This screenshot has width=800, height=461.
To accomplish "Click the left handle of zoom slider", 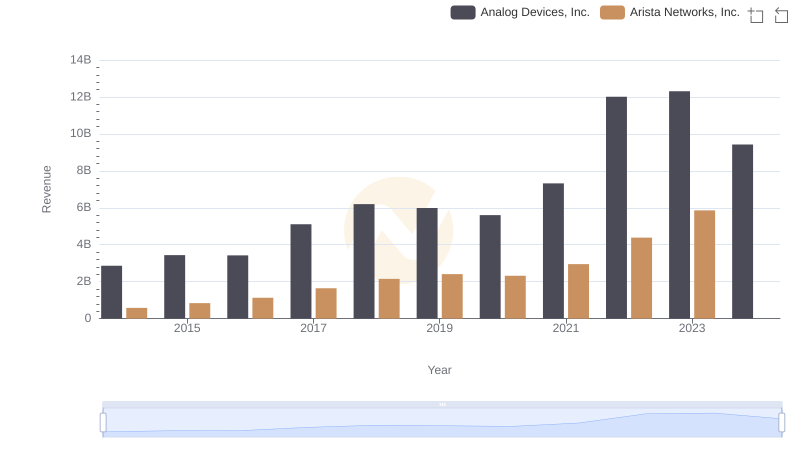I will pyautogui.click(x=103, y=423).
